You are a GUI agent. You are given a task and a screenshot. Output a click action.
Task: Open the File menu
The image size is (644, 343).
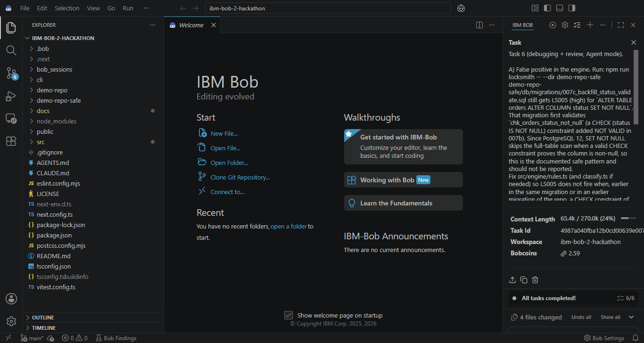pos(25,8)
